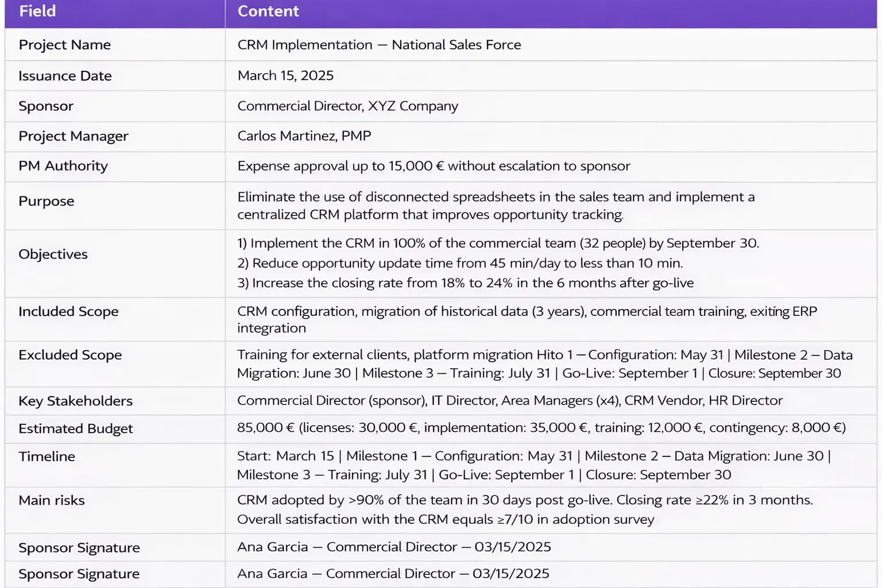
Task: Click the "PM Authority" row label
Action: 63,166
